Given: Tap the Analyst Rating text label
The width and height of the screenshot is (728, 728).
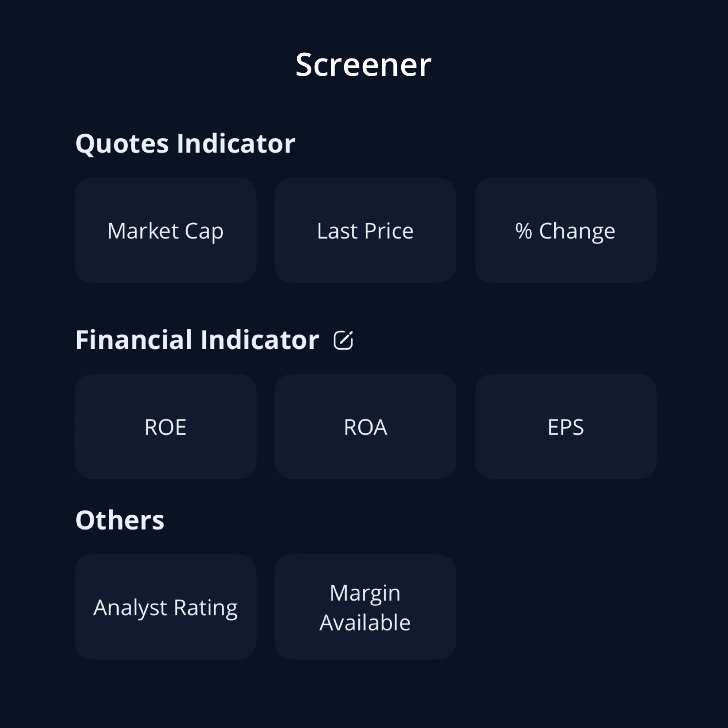Looking at the screenshot, I should (166, 608).
